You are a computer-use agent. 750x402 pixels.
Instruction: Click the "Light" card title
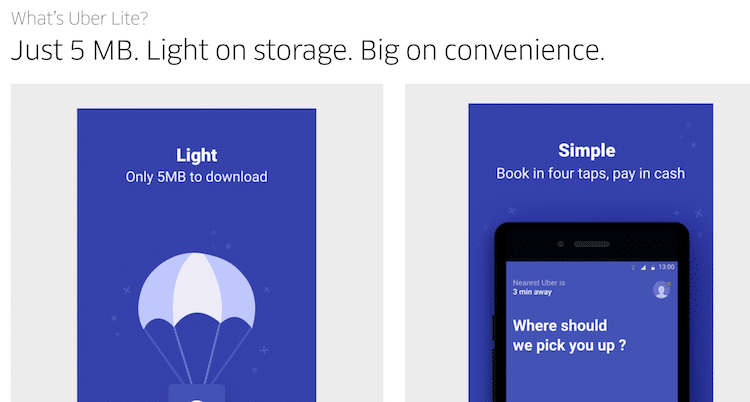[x=197, y=155]
